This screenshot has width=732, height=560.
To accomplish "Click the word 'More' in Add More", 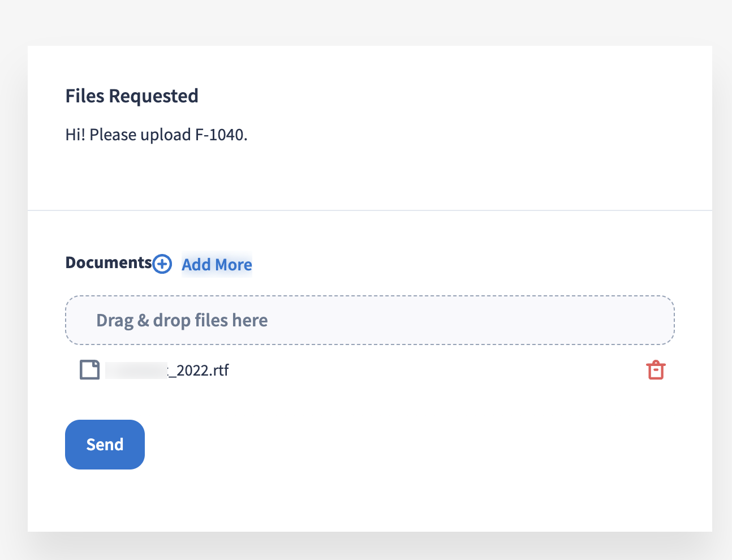I will coord(234,265).
